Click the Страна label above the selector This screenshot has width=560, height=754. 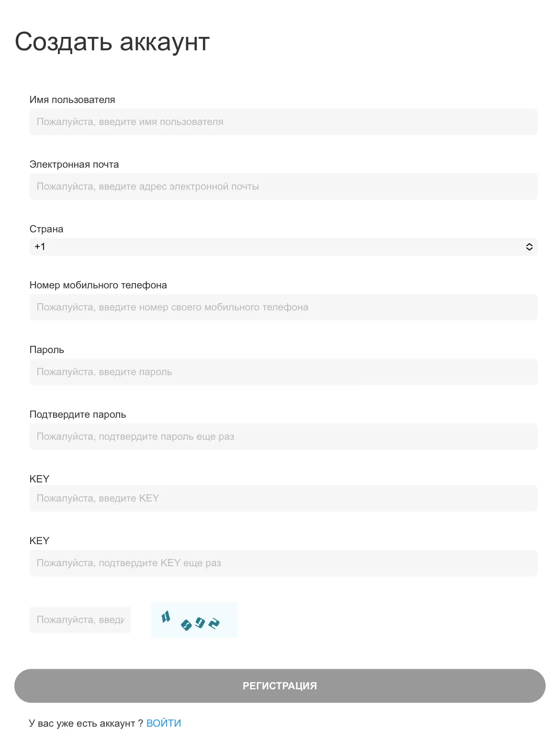tap(46, 229)
